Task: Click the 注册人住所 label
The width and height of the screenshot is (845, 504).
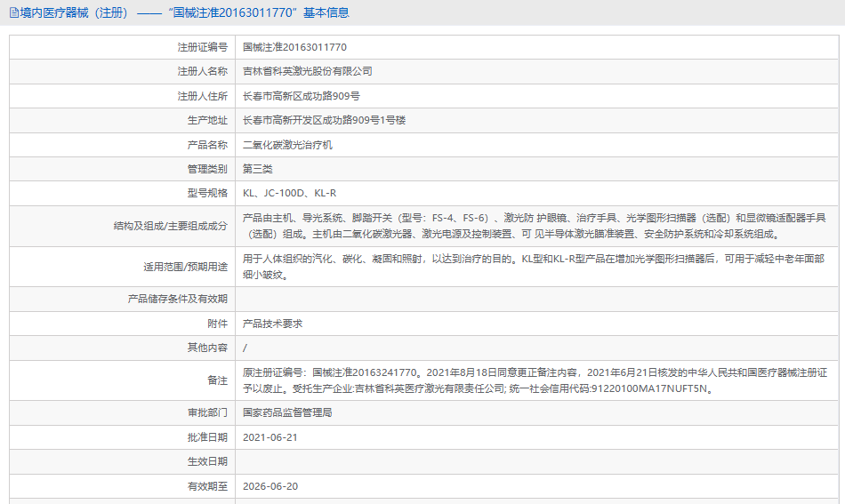Action: pos(203,96)
